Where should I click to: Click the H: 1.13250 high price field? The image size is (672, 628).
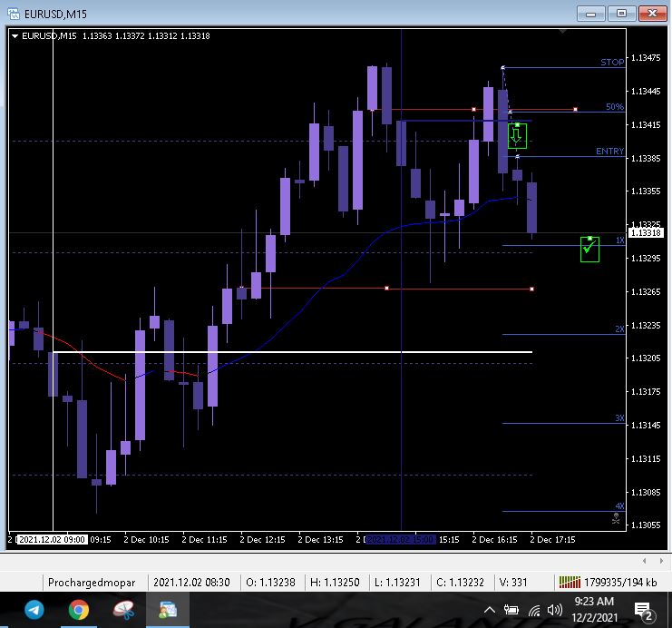click(335, 583)
